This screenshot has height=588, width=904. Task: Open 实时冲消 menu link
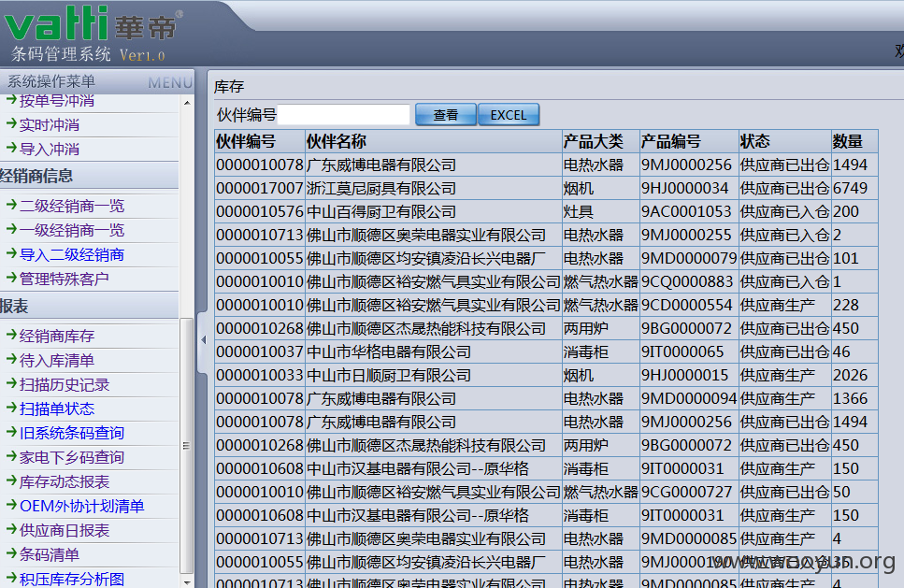[50, 124]
